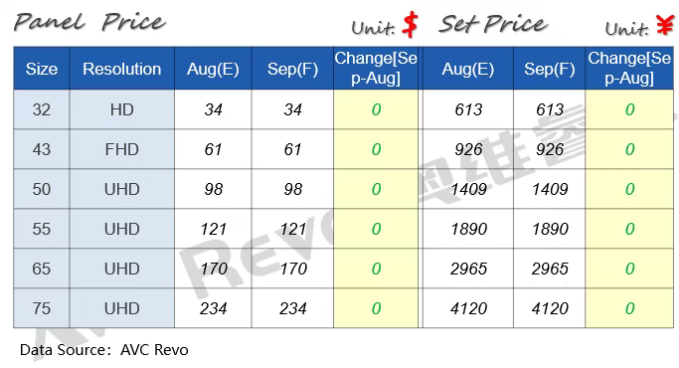
Task: Click the Data Source AVC Revo text
Action: 104,350
